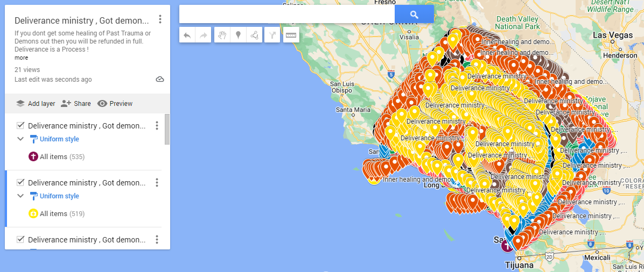This screenshot has width=644, height=272.
Task: Select the Add marker tool
Action: click(238, 35)
